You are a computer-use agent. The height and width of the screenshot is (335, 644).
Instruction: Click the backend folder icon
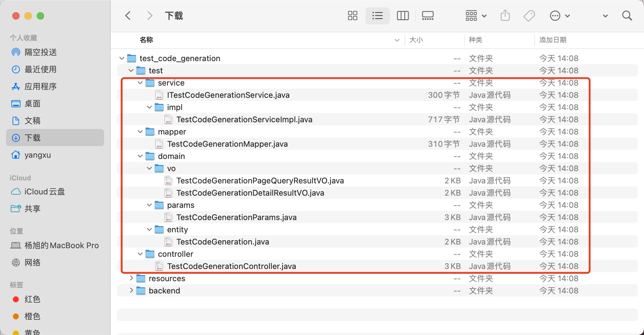click(x=141, y=290)
